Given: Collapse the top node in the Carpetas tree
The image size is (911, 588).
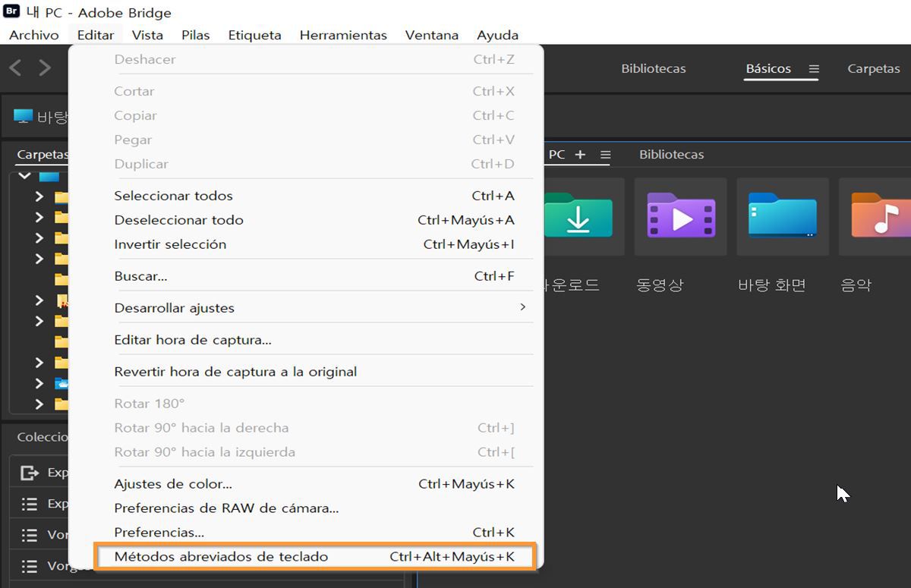Looking at the screenshot, I should click(x=24, y=176).
